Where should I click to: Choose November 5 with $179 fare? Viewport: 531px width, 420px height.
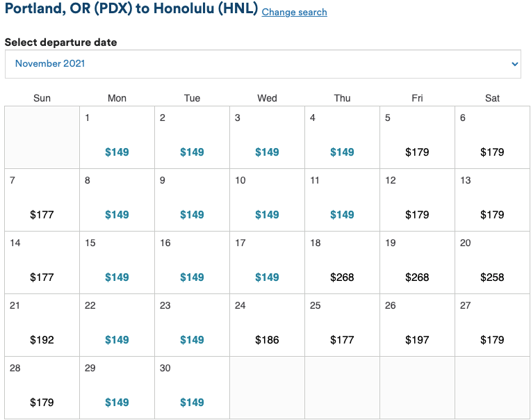[417, 152]
